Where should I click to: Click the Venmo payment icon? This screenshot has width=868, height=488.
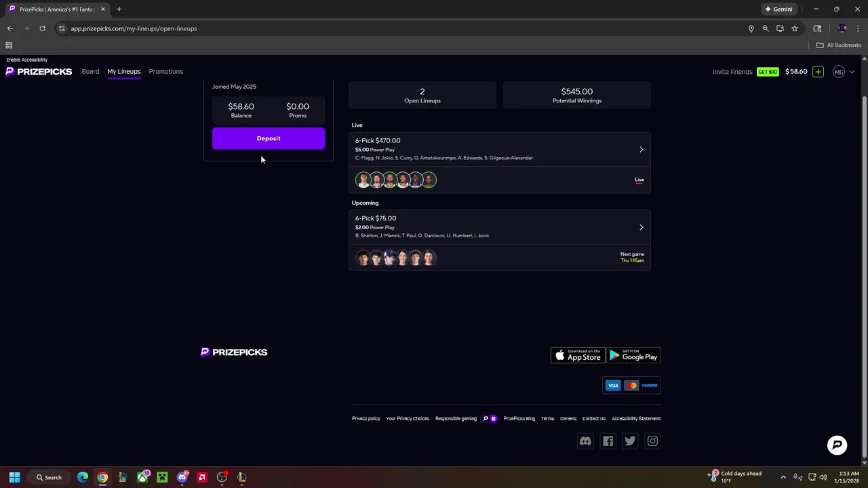pyautogui.click(x=650, y=386)
